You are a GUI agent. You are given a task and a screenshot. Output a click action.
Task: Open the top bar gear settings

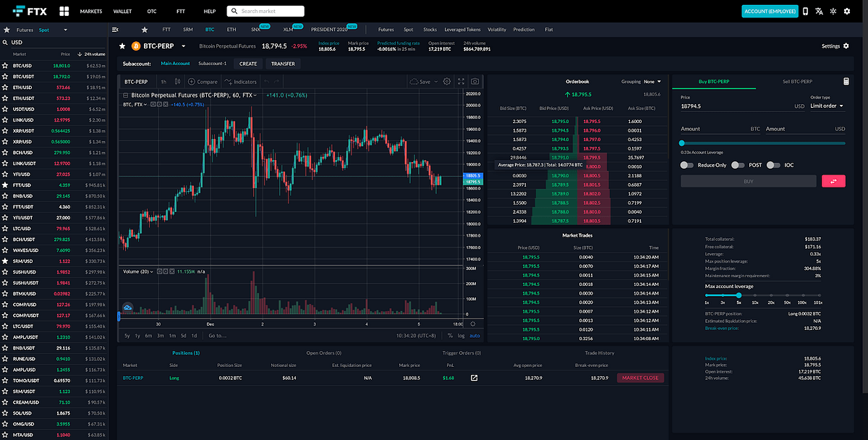(847, 12)
